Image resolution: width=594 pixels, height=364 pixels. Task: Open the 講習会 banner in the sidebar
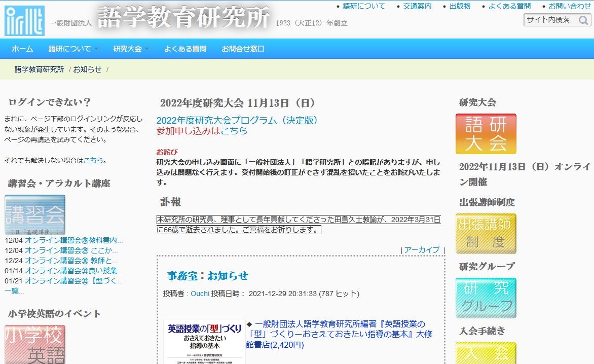pos(35,215)
